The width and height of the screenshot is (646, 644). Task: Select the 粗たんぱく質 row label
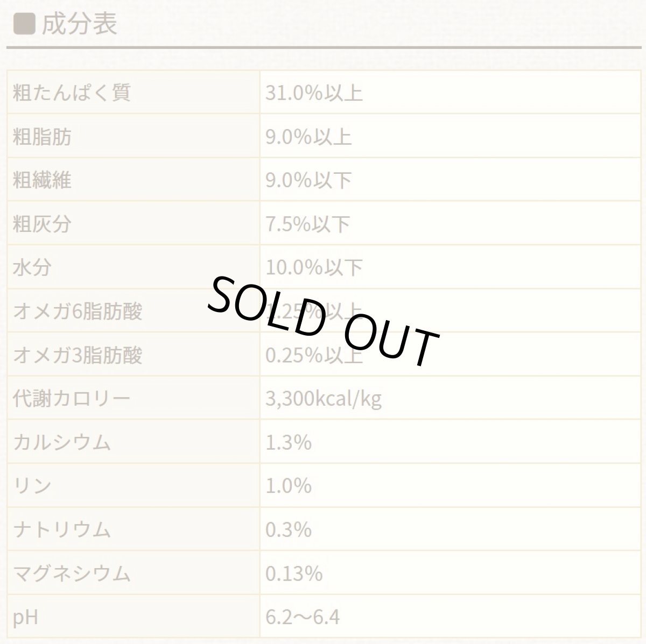tap(71, 93)
